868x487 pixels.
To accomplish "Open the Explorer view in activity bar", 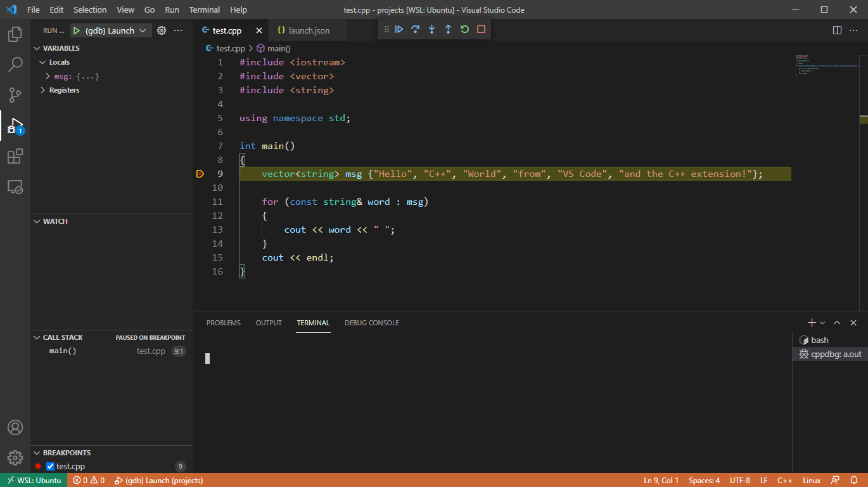I will (x=15, y=34).
